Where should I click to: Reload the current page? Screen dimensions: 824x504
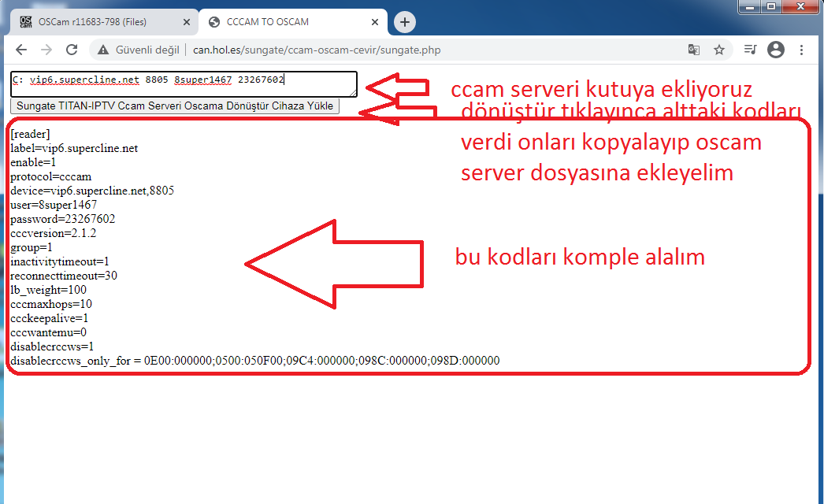point(72,50)
